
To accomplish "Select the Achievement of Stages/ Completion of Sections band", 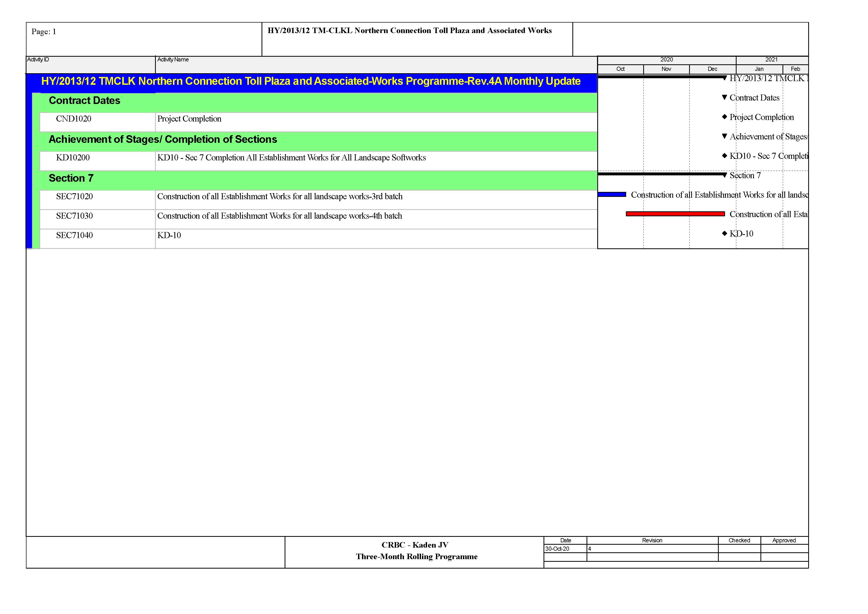I will pos(318,141).
